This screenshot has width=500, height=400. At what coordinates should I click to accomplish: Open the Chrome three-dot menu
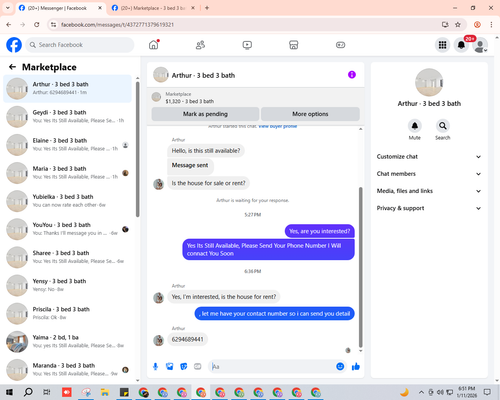tap(491, 25)
